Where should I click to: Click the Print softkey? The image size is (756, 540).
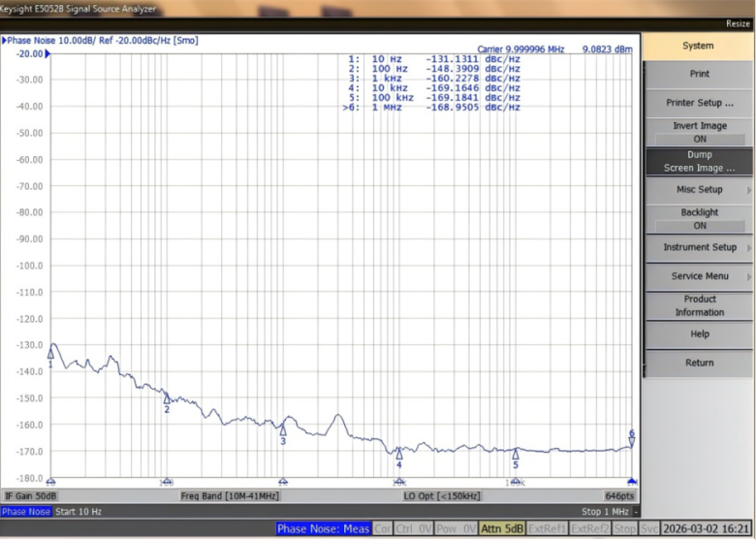click(699, 75)
